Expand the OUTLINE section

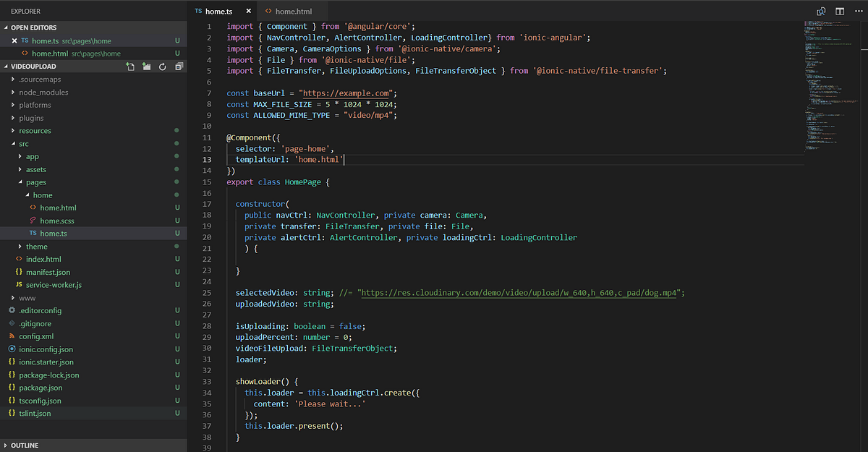93,445
